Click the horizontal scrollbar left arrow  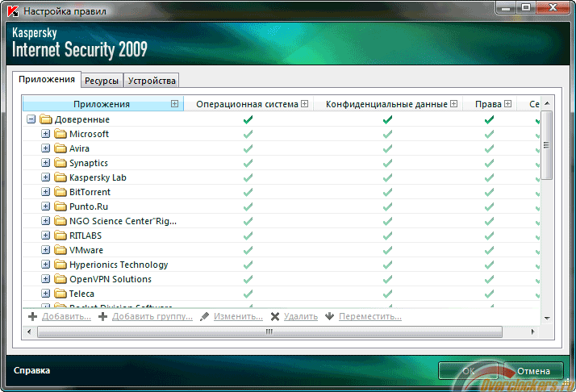point(29,332)
